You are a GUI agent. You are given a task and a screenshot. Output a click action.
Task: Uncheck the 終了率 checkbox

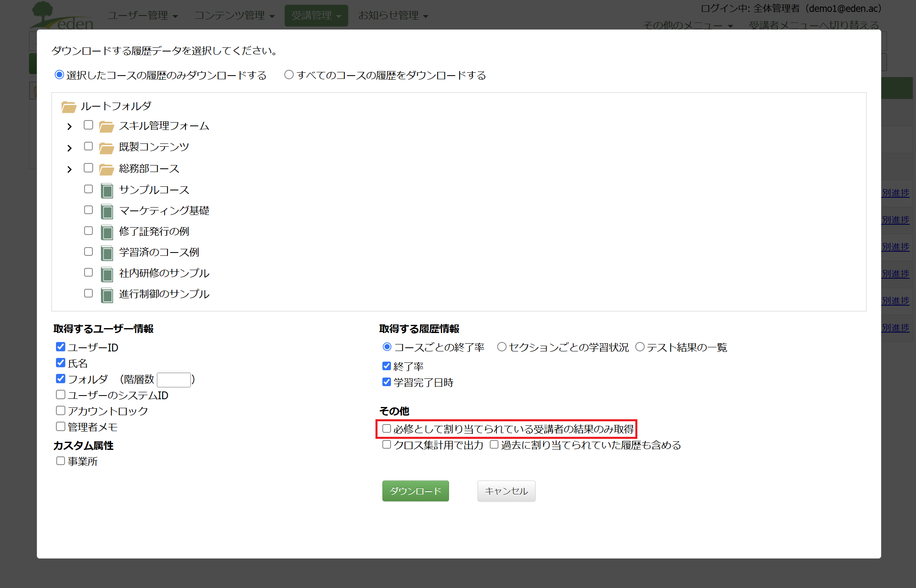[387, 366]
